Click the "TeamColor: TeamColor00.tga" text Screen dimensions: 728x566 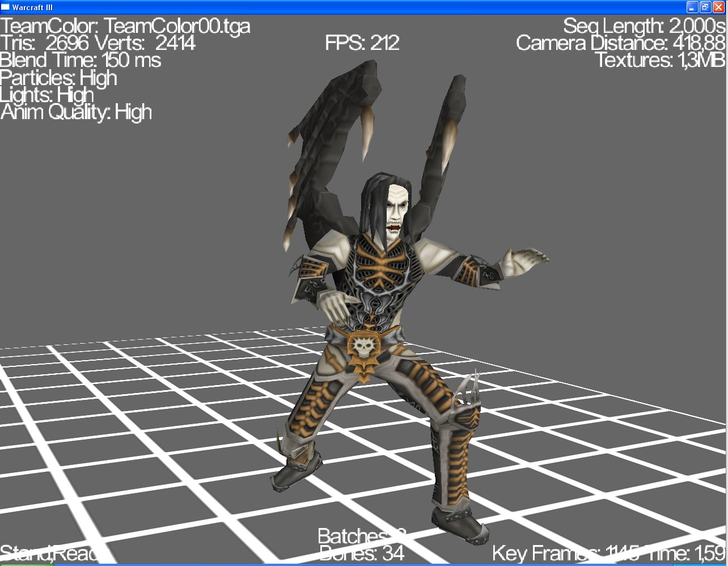(x=125, y=26)
